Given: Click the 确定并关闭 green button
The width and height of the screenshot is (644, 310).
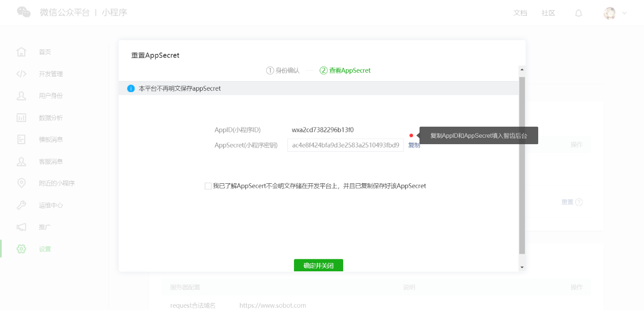Looking at the screenshot, I should point(318,265).
